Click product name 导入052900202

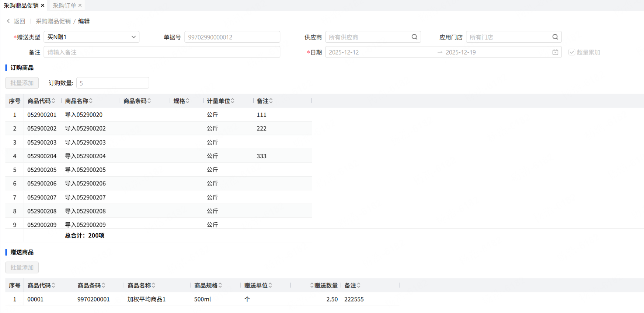pyautogui.click(x=85, y=128)
